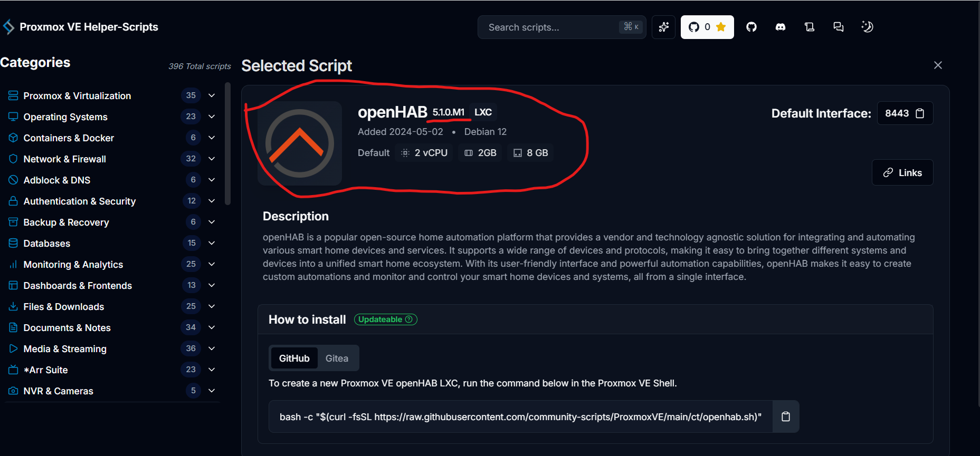The height and width of the screenshot is (456, 980).
Task: Click the GitHub star count button
Action: coord(707,27)
